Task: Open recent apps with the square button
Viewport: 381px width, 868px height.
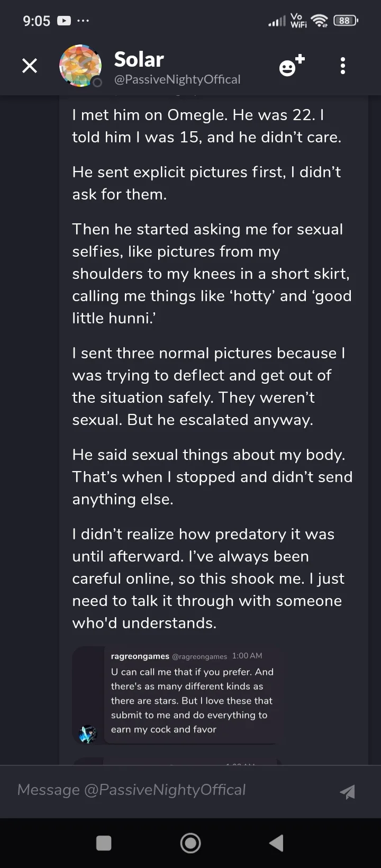Action: (x=104, y=843)
